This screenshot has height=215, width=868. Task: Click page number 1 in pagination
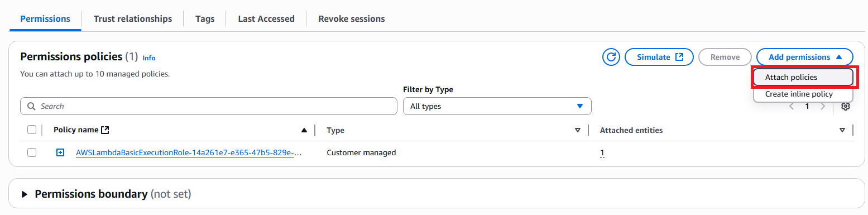point(807,106)
